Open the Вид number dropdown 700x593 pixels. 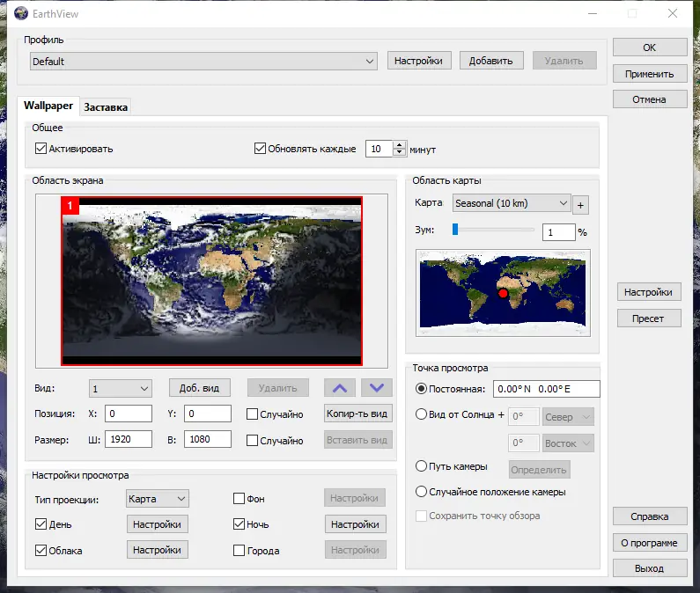121,389
